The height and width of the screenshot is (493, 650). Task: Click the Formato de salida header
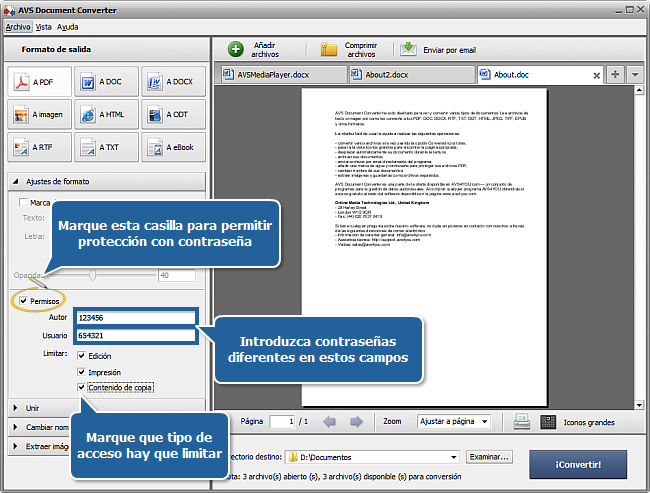[x=56, y=49]
